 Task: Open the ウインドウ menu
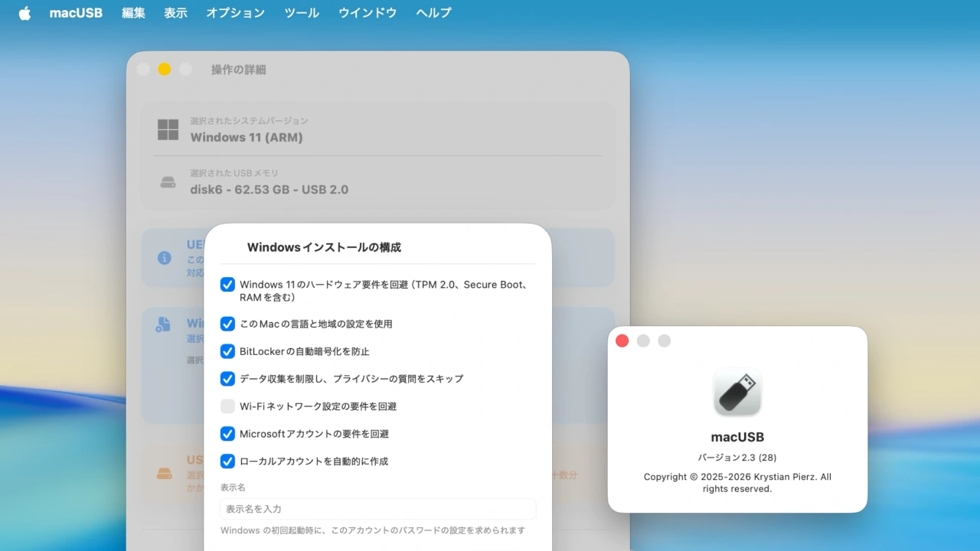click(367, 13)
